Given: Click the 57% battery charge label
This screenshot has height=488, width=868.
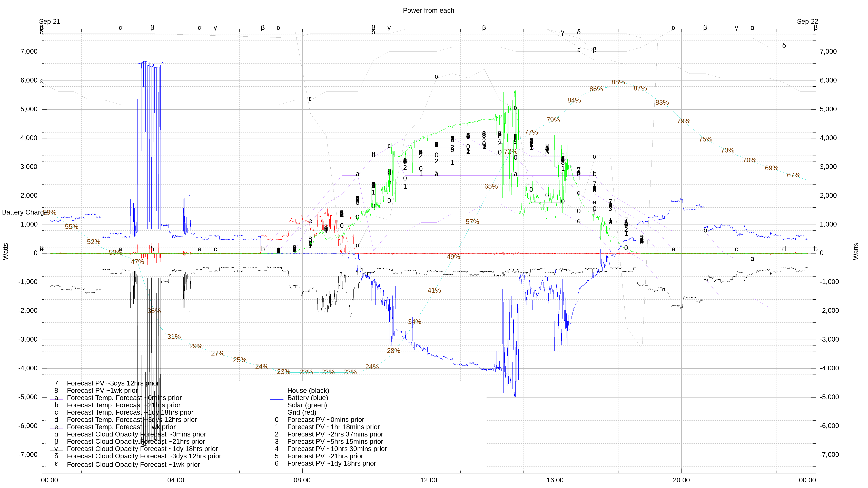Looking at the screenshot, I should click(472, 222).
